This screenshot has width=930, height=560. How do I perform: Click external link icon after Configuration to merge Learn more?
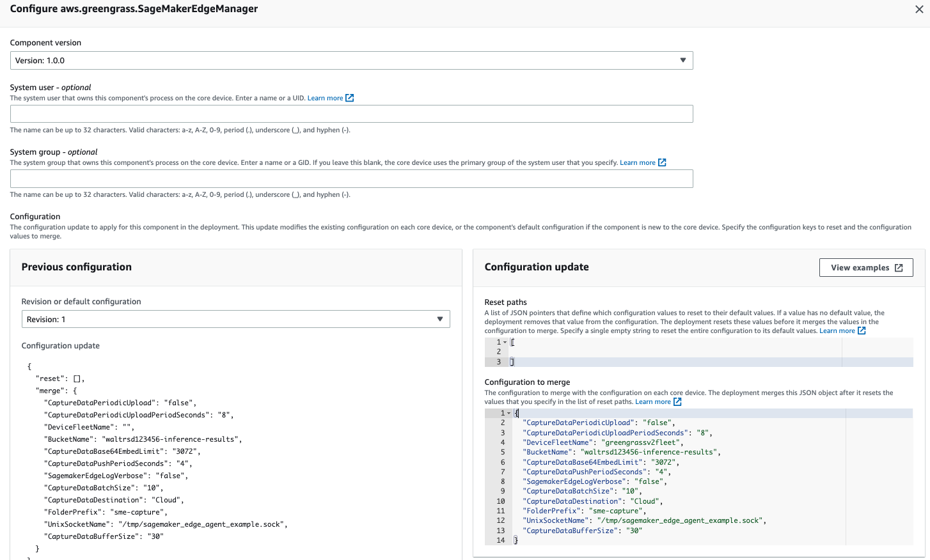677,401
